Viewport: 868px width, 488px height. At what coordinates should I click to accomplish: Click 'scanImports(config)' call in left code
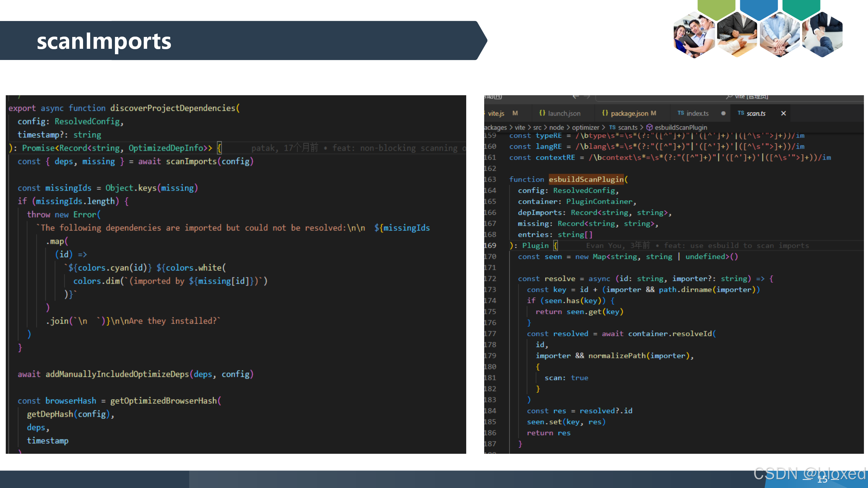pyautogui.click(x=210, y=161)
